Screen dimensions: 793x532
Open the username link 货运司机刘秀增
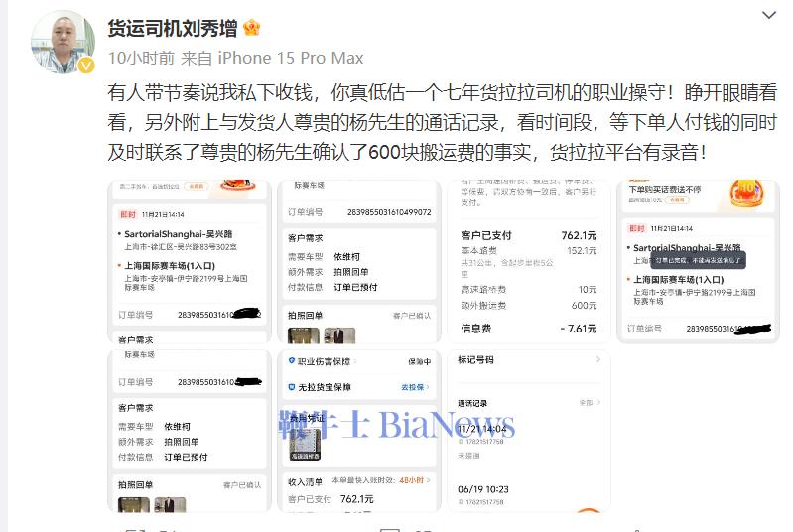click(173, 28)
